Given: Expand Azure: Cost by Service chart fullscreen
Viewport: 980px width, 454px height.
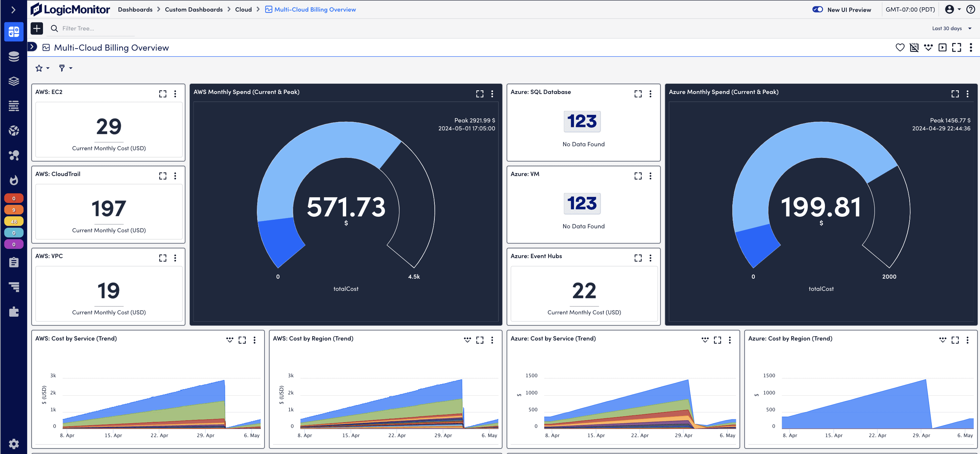Looking at the screenshot, I should point(717,340).
